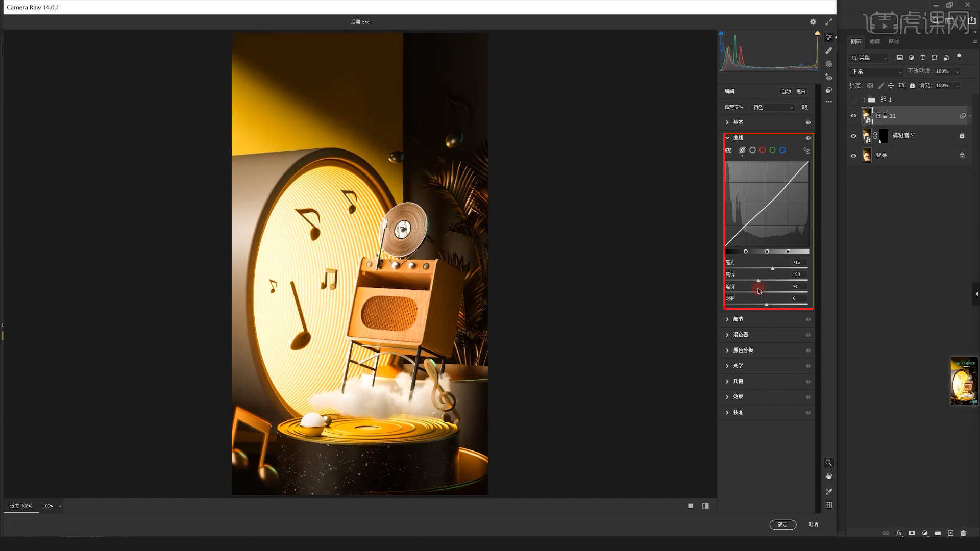This screenshot has height=551, width=980.
Task: Click the lock all icon in the Layers panel
Action: tap(912, 86)
